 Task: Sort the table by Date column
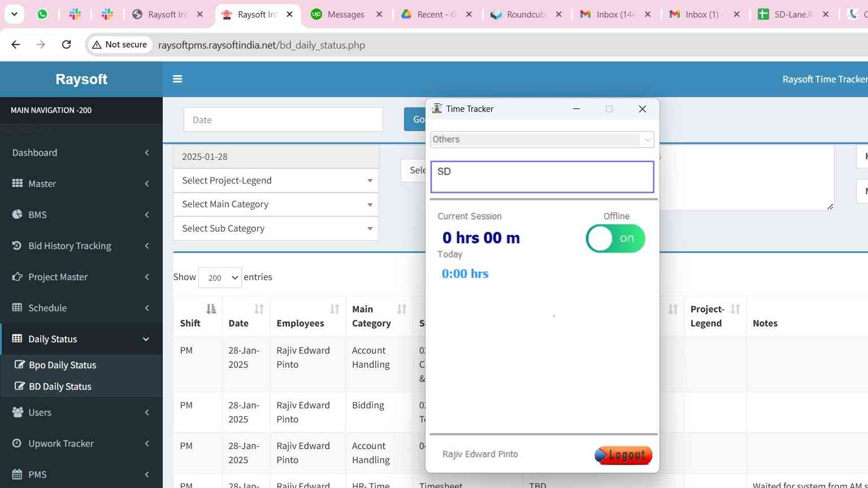point(259,309)
